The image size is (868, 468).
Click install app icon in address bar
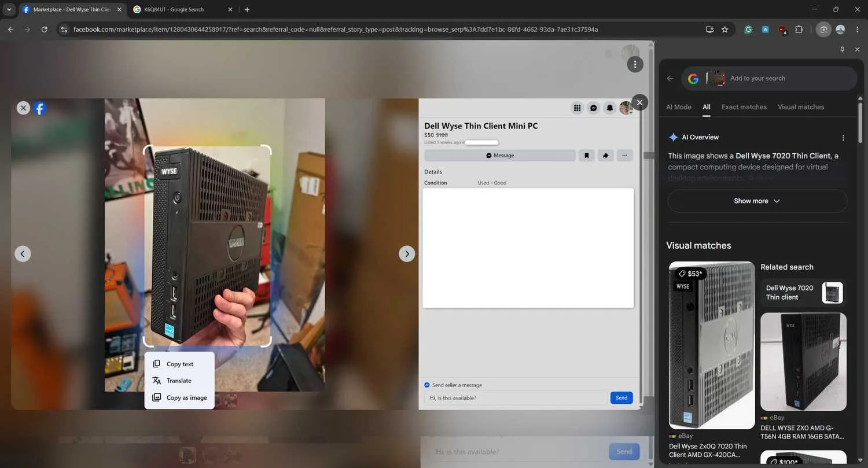point(709,29)
